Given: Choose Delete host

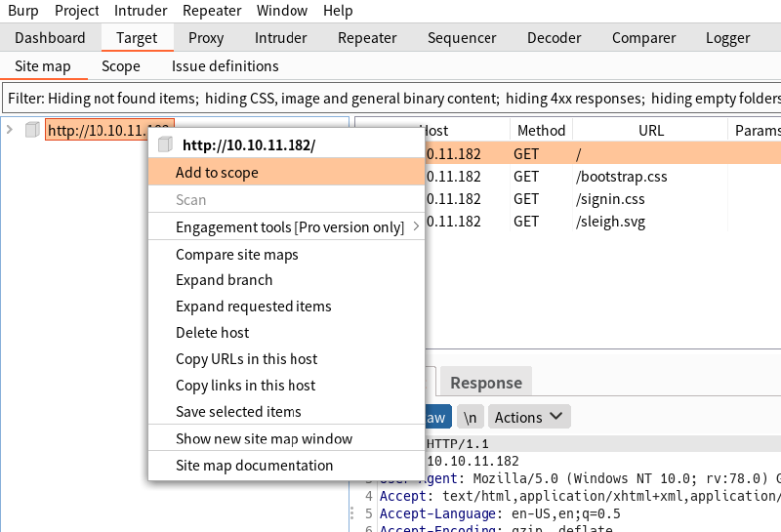Looking at the screenshot, I should pos(286,333).
